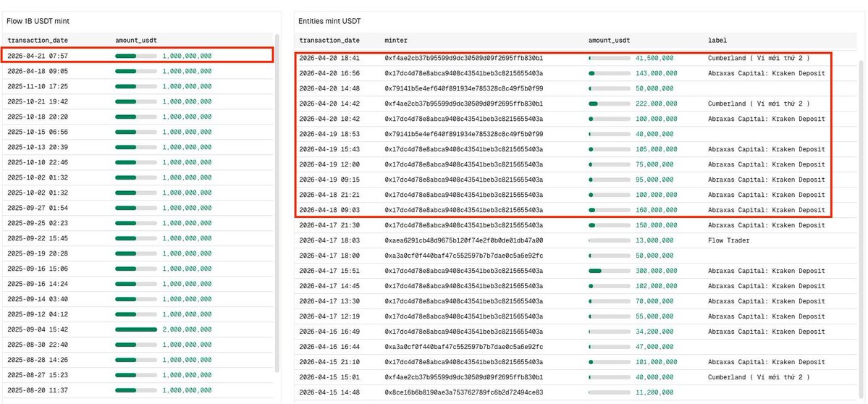Click the Entities mint USDT panel title
Image resolution: width=868 pixels, height=404 pixels.
pos(329,22)
